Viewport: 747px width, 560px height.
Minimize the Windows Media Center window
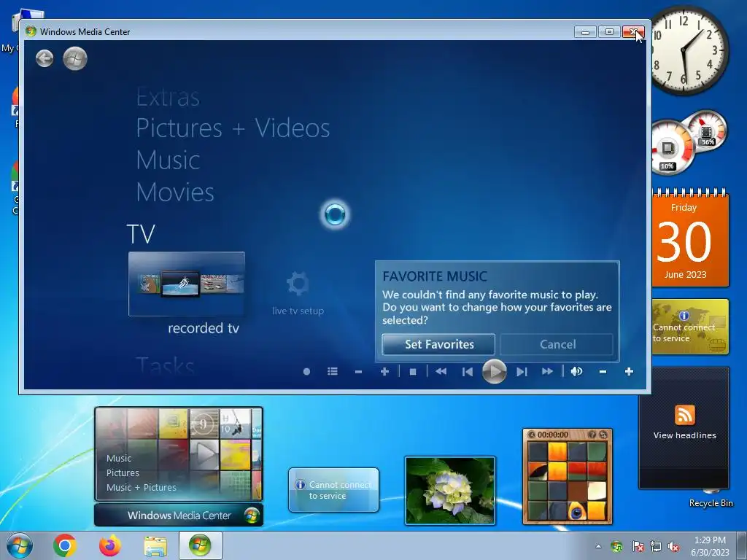click(585, 32)
